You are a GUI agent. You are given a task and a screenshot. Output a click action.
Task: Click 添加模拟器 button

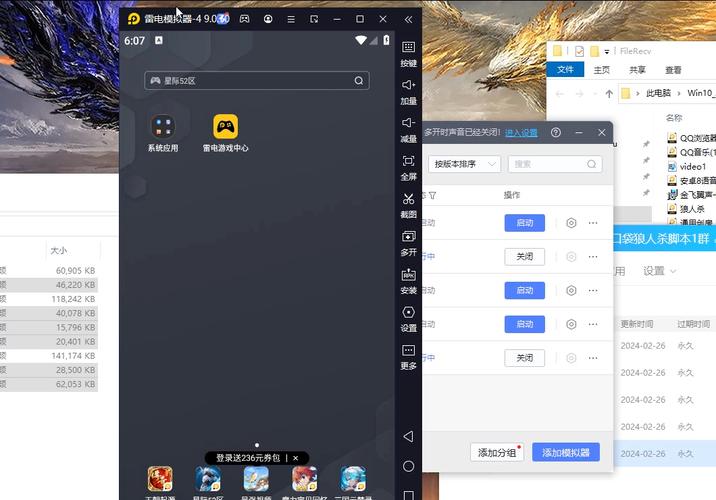[x=566, y=453]
